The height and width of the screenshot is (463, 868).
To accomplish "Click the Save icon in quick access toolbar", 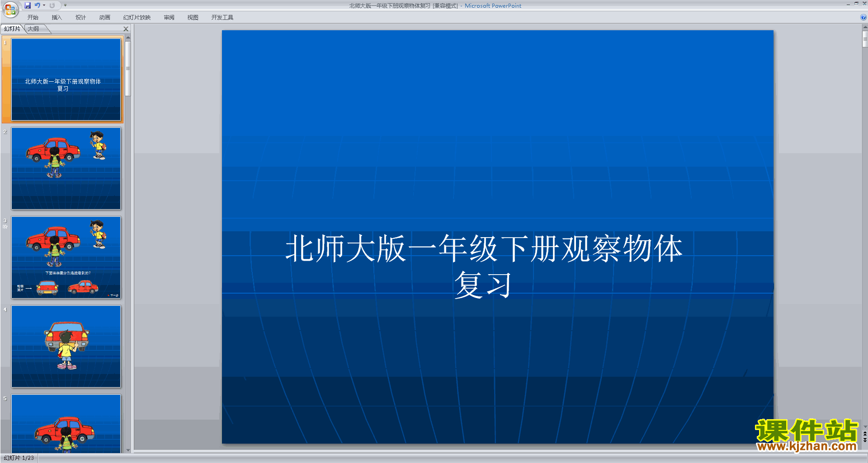I will tap(28, 5).
